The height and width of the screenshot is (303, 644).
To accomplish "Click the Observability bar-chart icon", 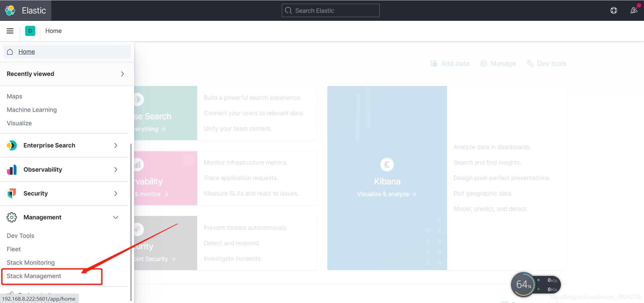I will 12,170.
